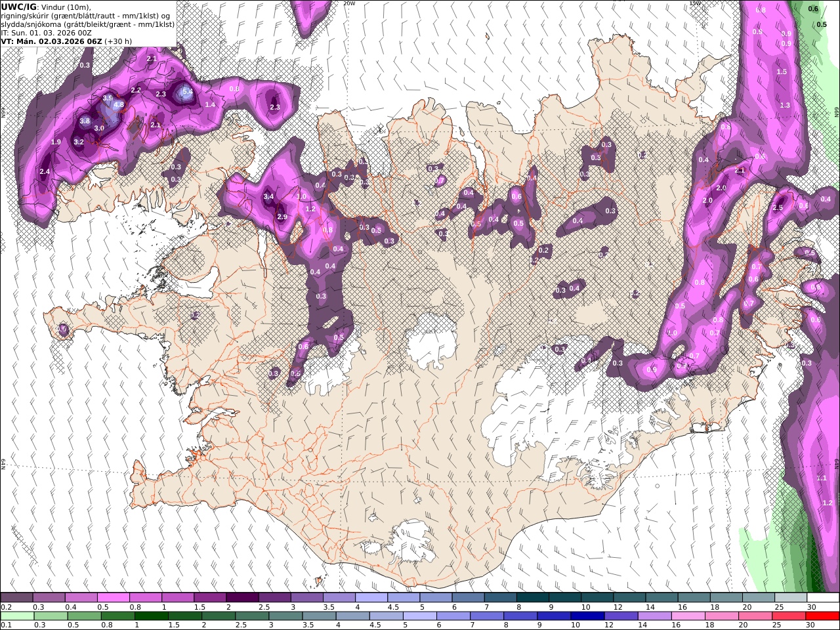Click the 4.8 precipitation value on the map
This screenshot has height=630, width=840.
pyautogui.click(x=119, y=104)
